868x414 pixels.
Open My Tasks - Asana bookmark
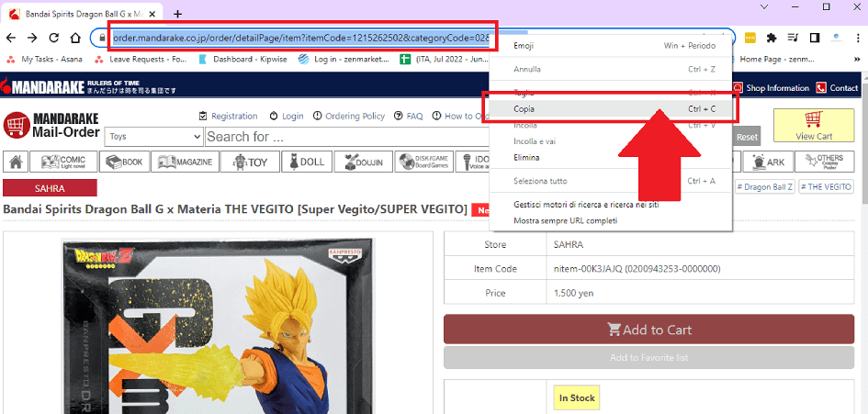click(45, 60)
